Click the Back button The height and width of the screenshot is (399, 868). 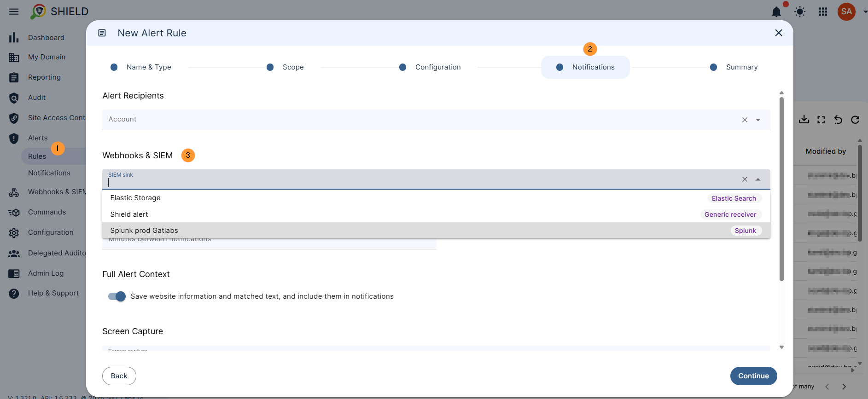(119, 376)
